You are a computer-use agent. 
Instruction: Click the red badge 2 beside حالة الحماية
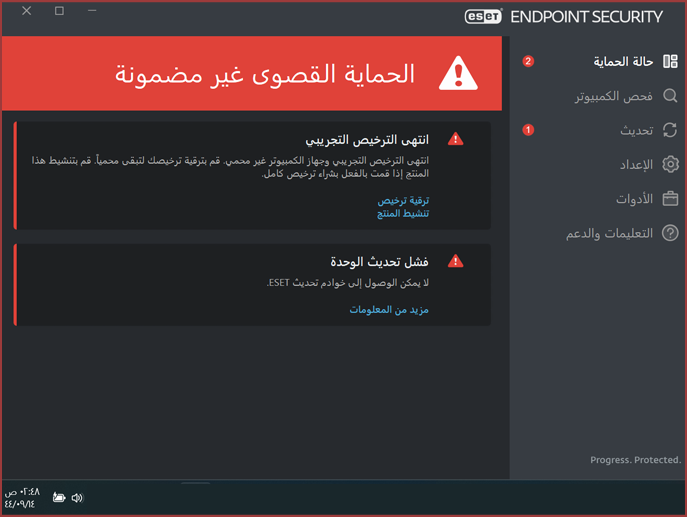(528, 61)
